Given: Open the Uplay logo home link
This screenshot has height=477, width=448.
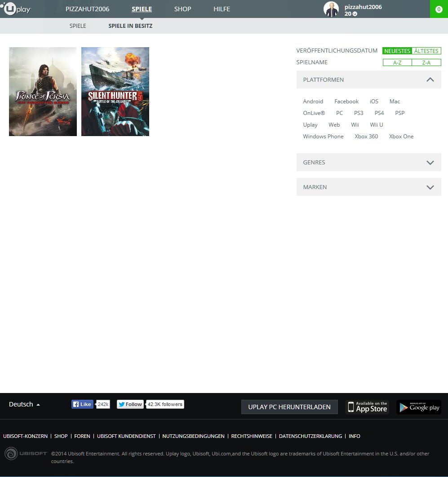Looking at the screenshot, I should pos(16,9).
